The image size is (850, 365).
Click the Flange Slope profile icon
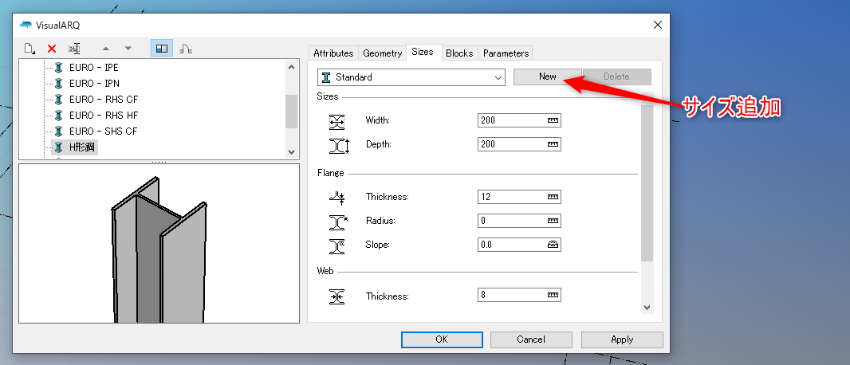tap(337, 247)
